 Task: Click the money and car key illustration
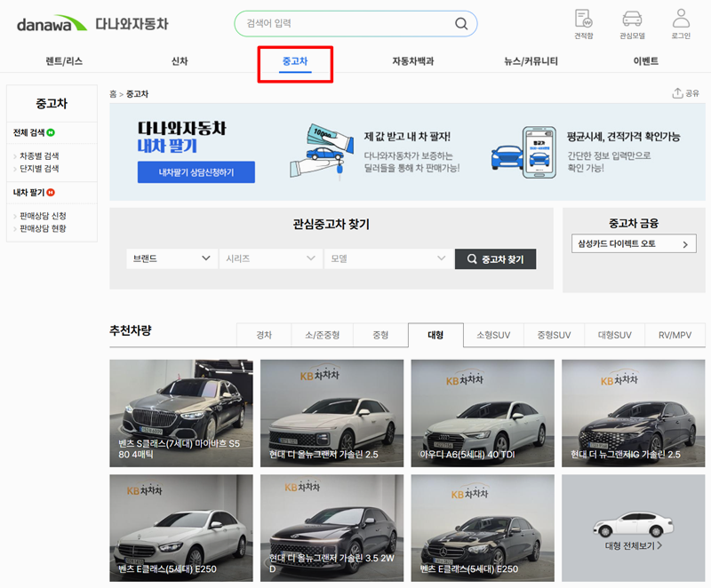(322, 152)
